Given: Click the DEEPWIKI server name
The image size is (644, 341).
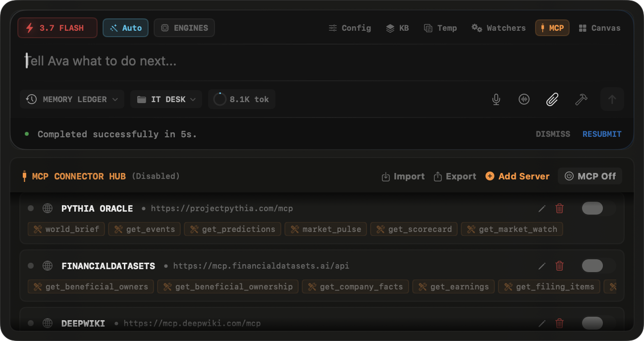Looking at the screenshot, I should [x=83, y=324].
